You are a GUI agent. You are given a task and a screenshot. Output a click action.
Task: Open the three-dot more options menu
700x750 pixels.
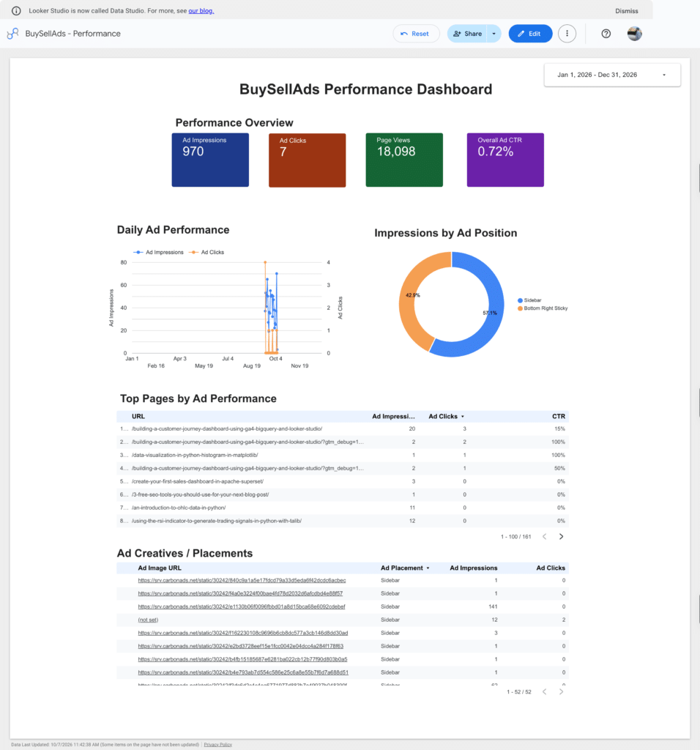coord(567,34)
